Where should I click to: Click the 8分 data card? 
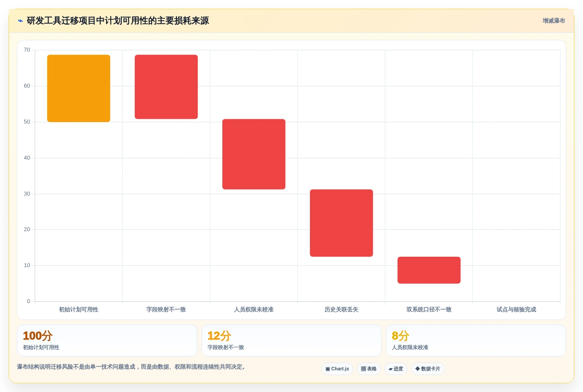[476, 340]
